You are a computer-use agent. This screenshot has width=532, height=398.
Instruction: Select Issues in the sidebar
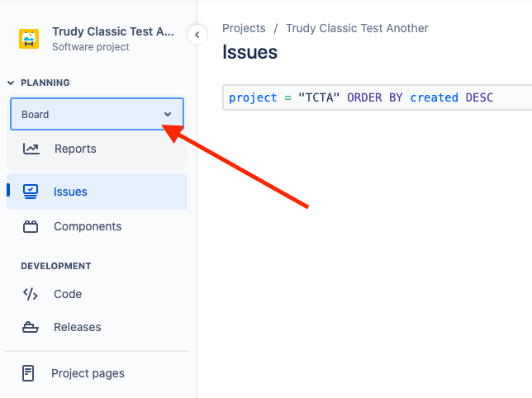tap(70, 192)
